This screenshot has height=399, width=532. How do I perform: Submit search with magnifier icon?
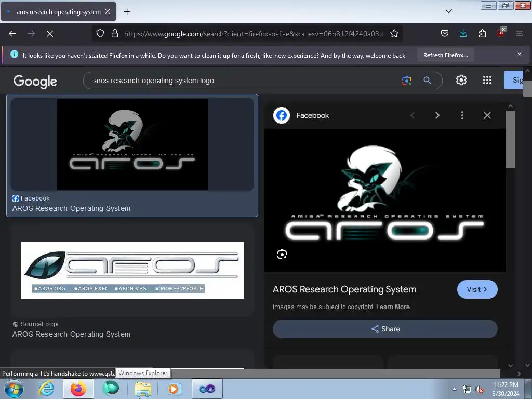coord(427,81)
